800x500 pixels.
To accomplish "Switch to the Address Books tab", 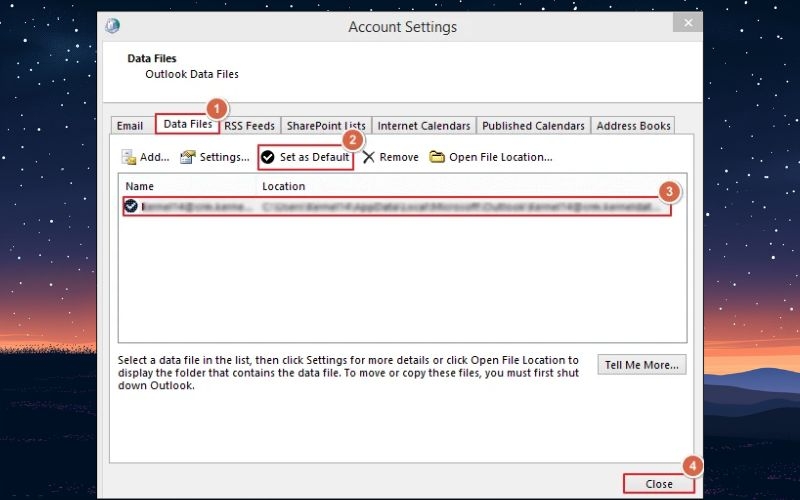I will (633, 126).
